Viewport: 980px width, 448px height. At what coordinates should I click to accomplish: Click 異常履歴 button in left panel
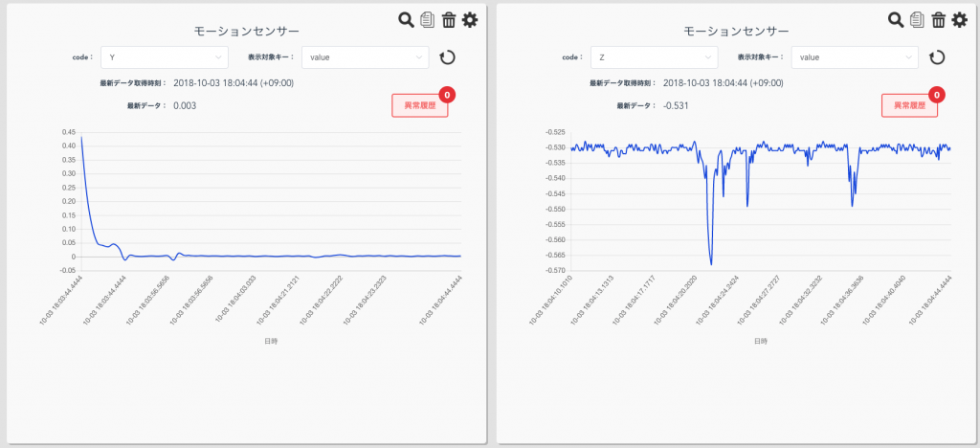[419, 105]
